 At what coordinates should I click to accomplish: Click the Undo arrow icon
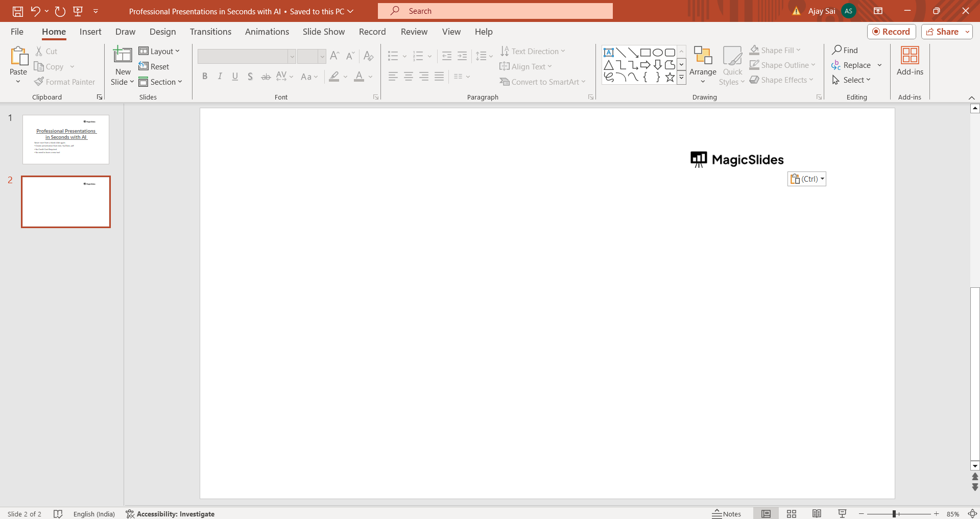point(35,11)
